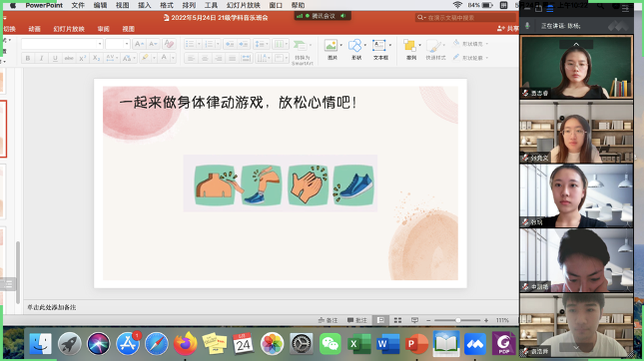Switch to the 审阅 ribbon tab
The image size is (644, 361).
click(104, 29)
